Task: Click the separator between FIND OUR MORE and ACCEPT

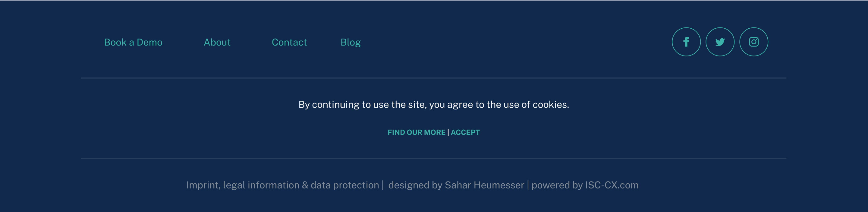Action: (448, 132)
